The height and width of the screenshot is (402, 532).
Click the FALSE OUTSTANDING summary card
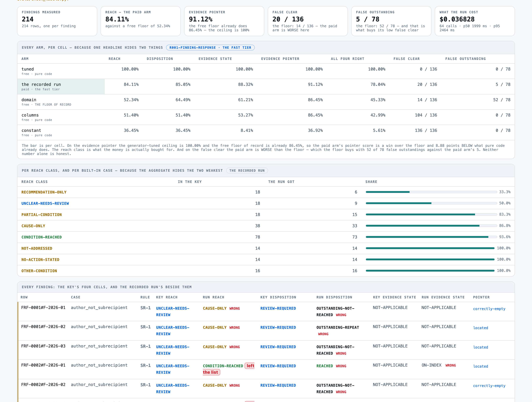click(x=391, y=21)
